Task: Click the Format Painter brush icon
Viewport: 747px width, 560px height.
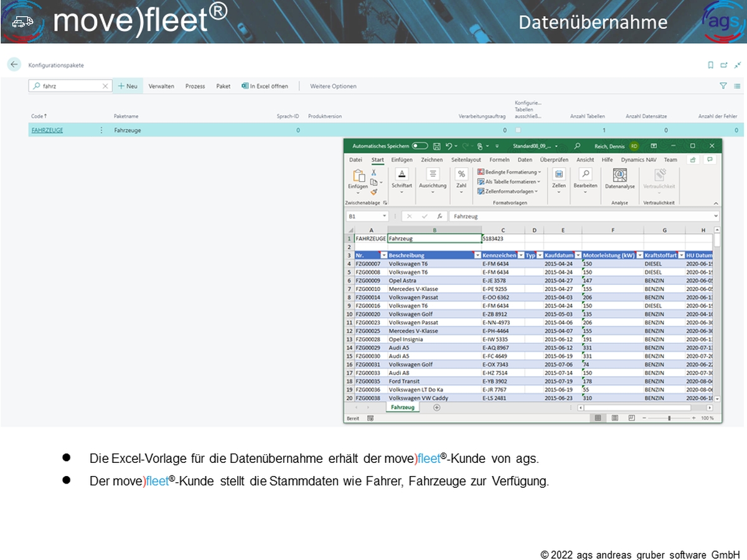Action: [374, 192]
